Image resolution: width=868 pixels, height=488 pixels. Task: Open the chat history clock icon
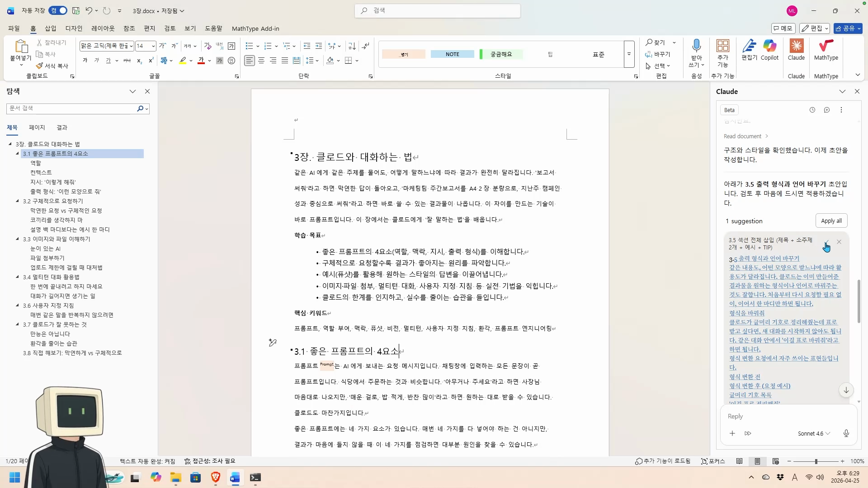click(x=812, y=110)
